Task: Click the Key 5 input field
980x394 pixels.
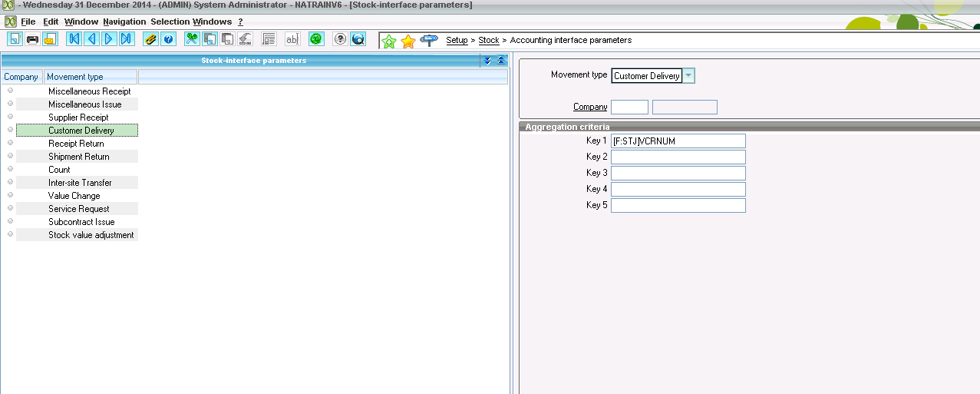Action: coord(678,205)
